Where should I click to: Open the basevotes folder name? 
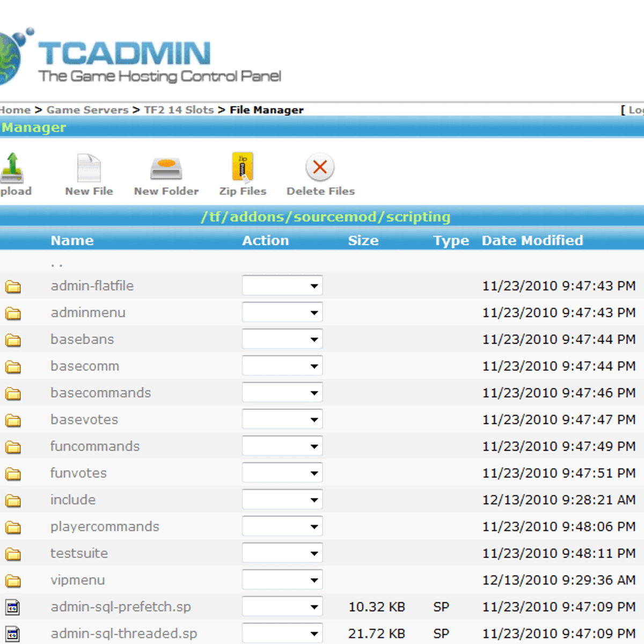[x=84, y=419]
